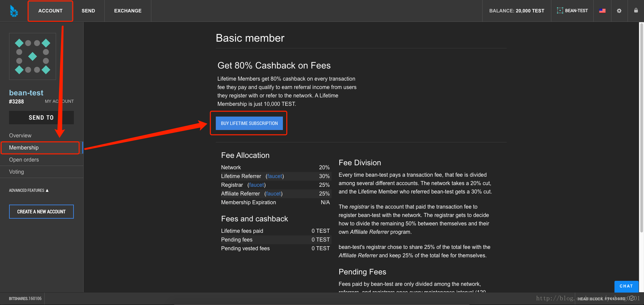Screen dimensions: 644x305
Task: Click the bean-test account name
Action: click(26, 93)
